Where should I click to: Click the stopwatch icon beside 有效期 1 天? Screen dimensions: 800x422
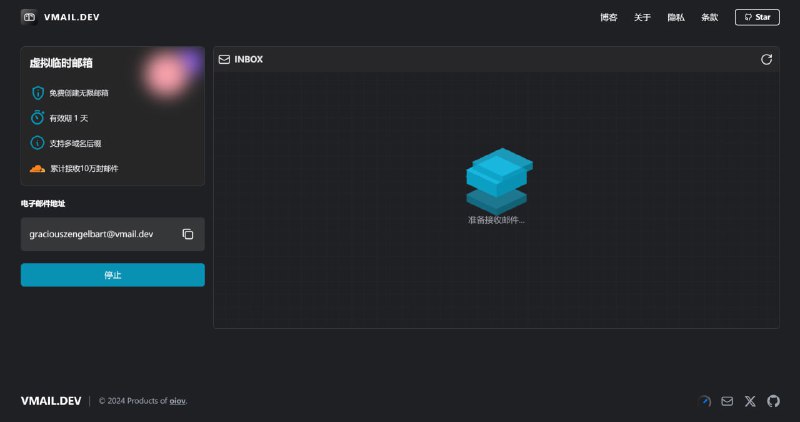point(37,118)
